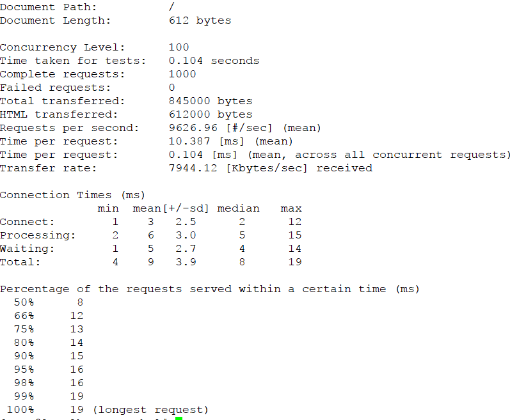
Task: Click the Processing row label
Action: [38, 235]
